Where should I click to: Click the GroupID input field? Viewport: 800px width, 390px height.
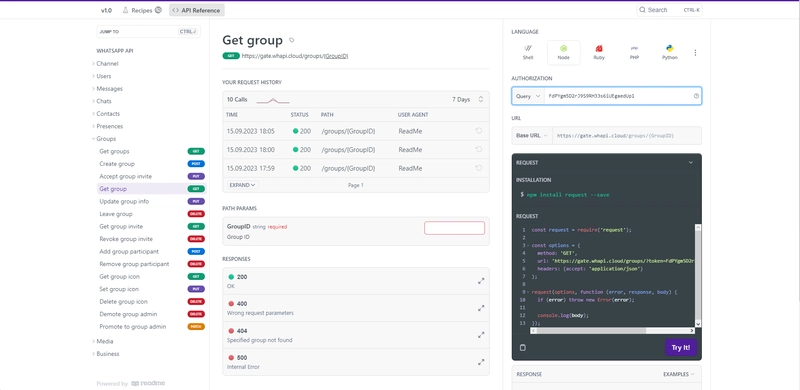[454, 228]
